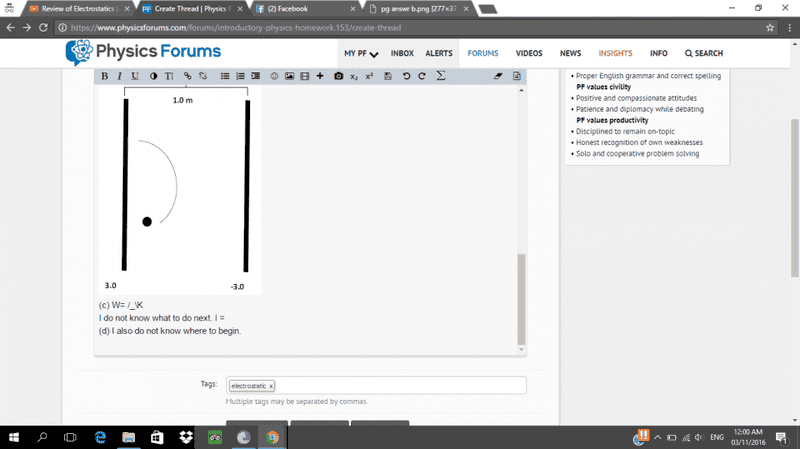This screenshot has height=449, width=800.
Task: Remove link with the unlink icon
Action: pyautogui.click(x=203, y=76)
